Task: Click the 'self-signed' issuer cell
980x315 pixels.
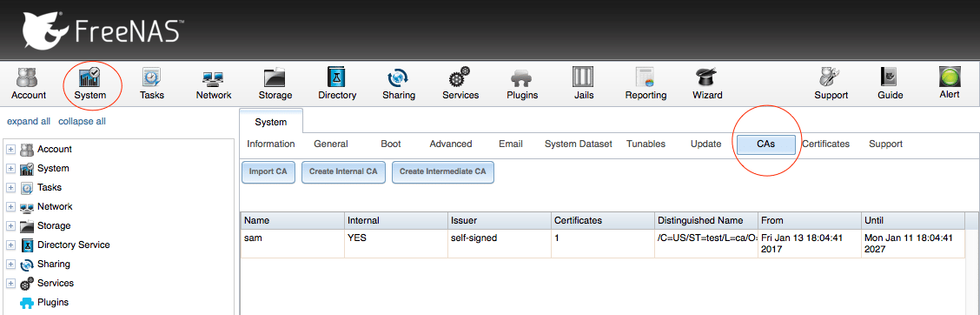Action: pyautogui.click(x=500, y=244)
